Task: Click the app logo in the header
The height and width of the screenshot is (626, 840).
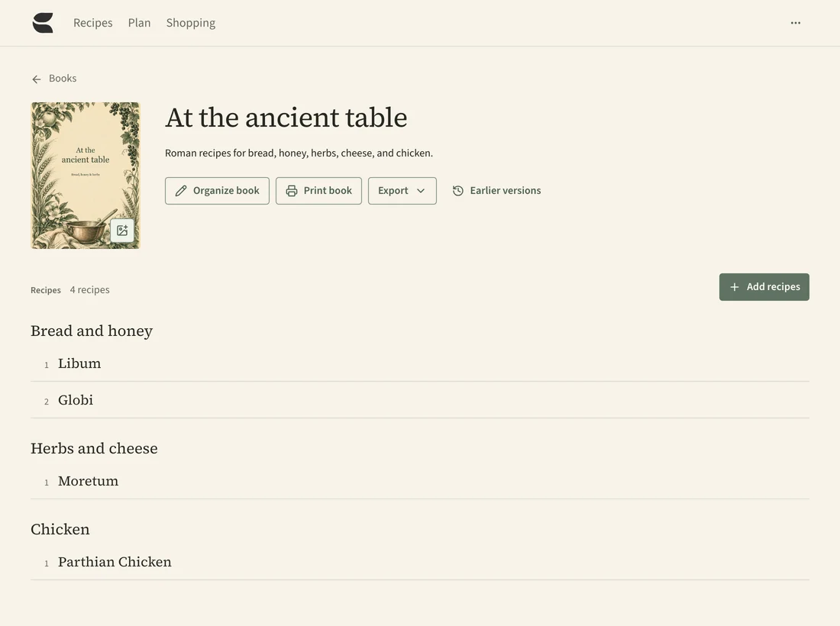Action: click(43, 23)
